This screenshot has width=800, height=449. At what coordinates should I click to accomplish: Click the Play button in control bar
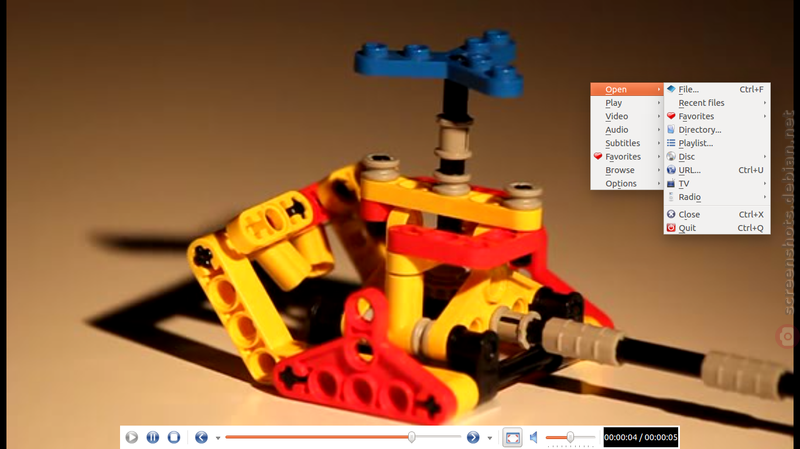click(132, 437)
